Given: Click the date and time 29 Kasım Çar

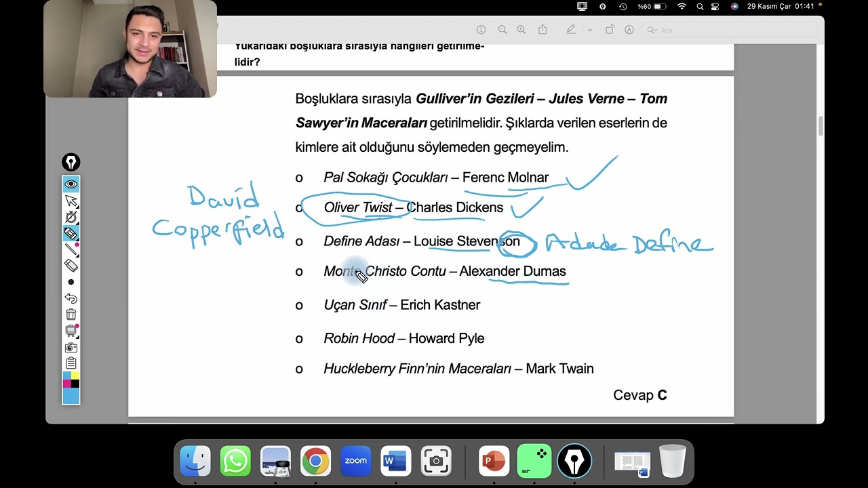Looking at the screenshot, I should [781, 7].
